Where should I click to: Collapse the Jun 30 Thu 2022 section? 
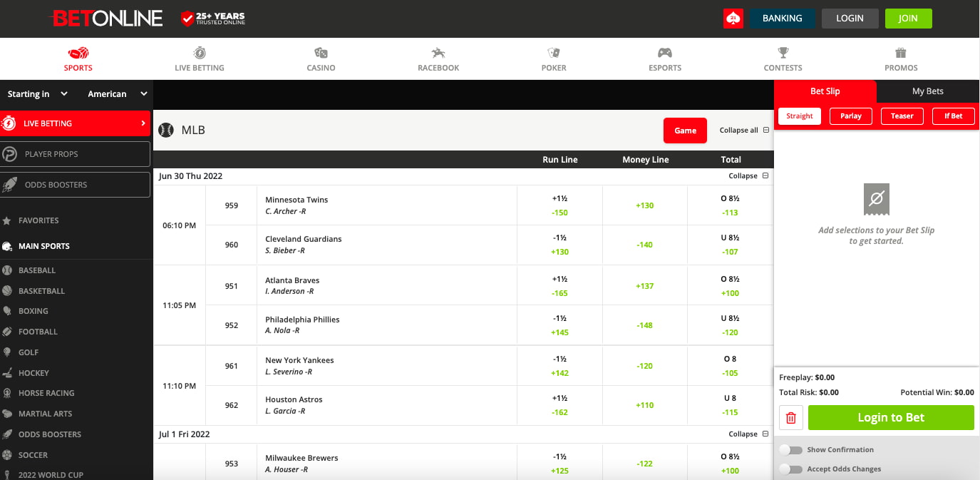(x=748, y=176)
